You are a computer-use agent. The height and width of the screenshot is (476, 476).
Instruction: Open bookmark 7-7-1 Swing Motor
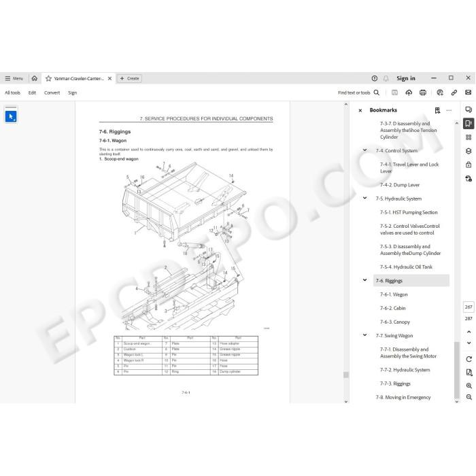pyautogui.click(x=408, y=353)
